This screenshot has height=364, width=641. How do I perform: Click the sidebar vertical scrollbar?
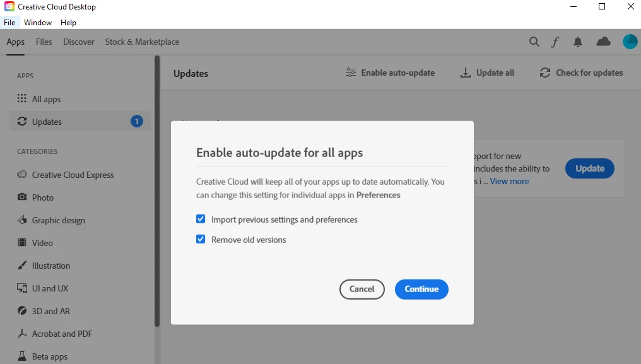(157, 191)
